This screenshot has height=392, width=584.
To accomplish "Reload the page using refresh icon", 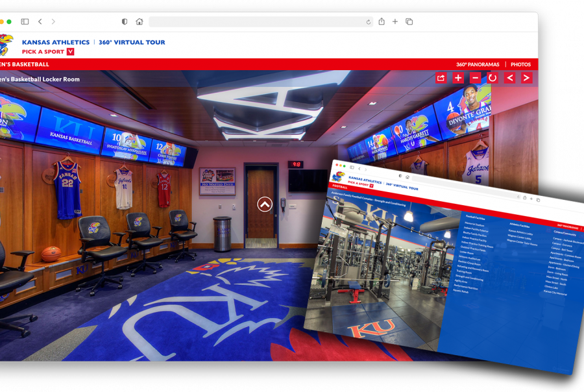I will pyautogui.click(x=369, y=22).
